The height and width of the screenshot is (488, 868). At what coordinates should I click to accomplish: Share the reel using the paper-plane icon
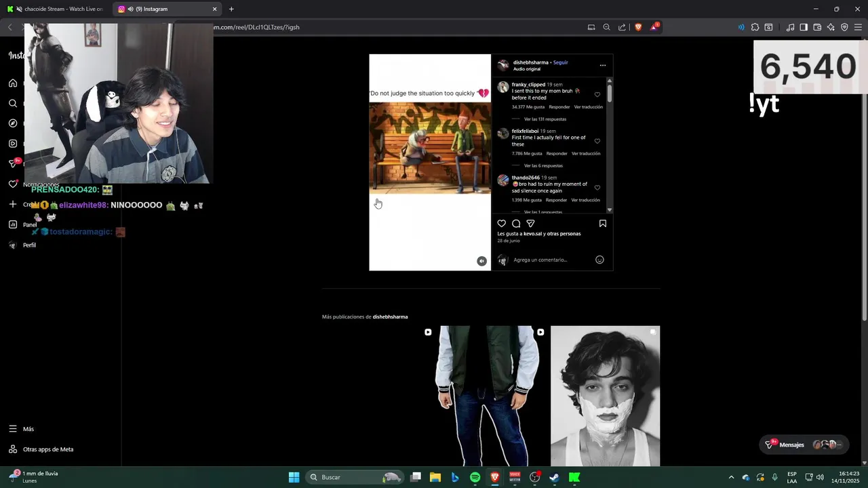530,224
